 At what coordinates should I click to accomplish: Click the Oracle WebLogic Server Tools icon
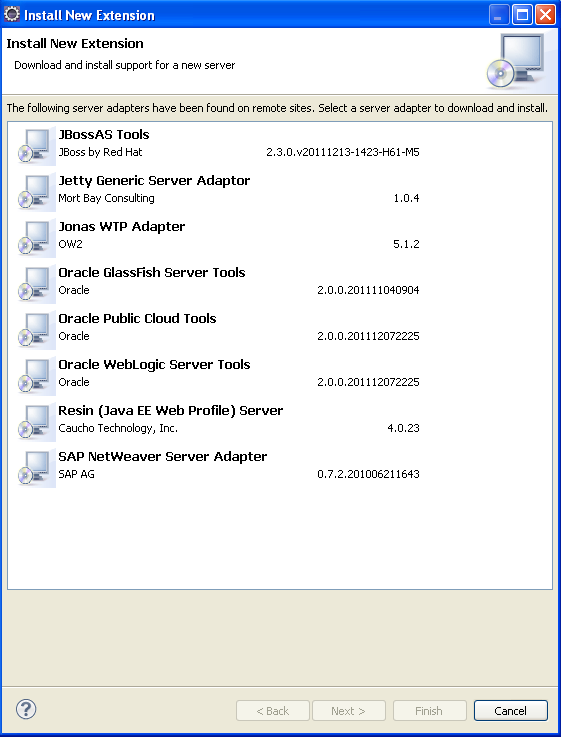35,376
